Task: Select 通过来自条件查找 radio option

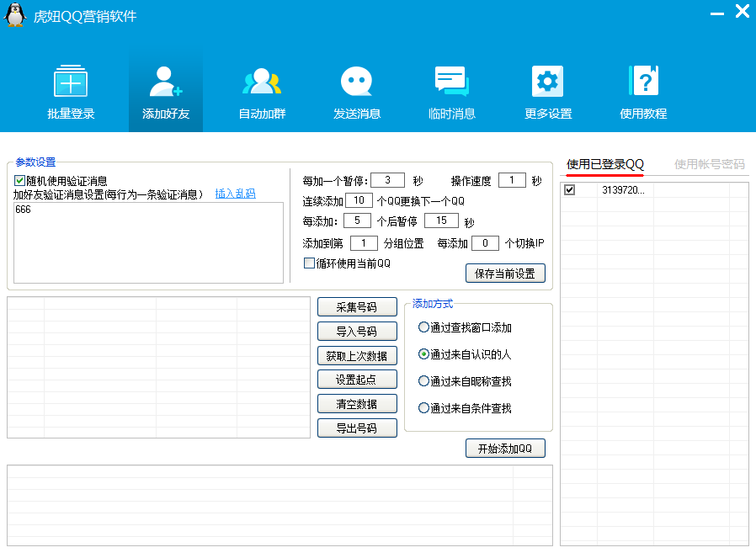Action: pos(423,409)
